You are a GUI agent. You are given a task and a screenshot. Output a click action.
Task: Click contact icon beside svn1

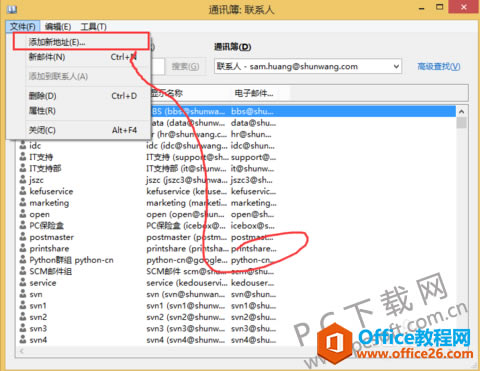pyautogui.click(x=23, y=305)
